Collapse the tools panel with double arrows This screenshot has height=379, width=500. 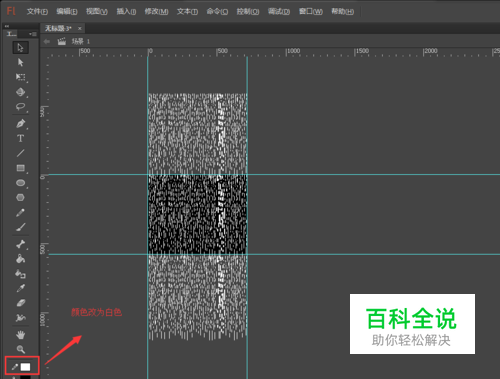[x=7, y=26]
